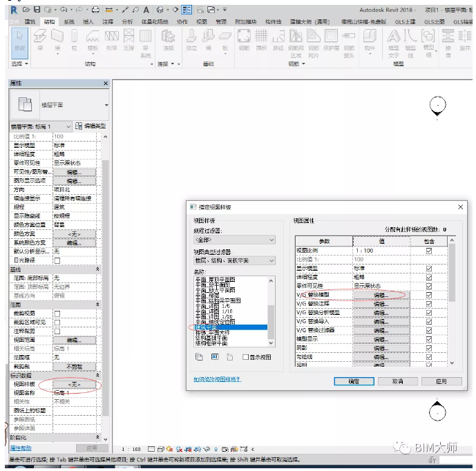This screenshot has width=476, height=471.
Task: Click the Edit Type (编辑类型) icon button
Action: [90, 126]
